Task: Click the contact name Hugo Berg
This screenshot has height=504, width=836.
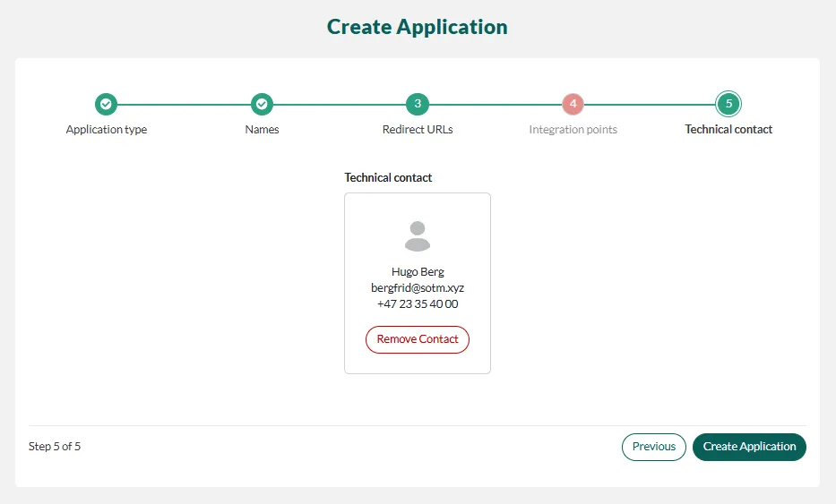Action: pyautogui.click(x=418, y=272)
